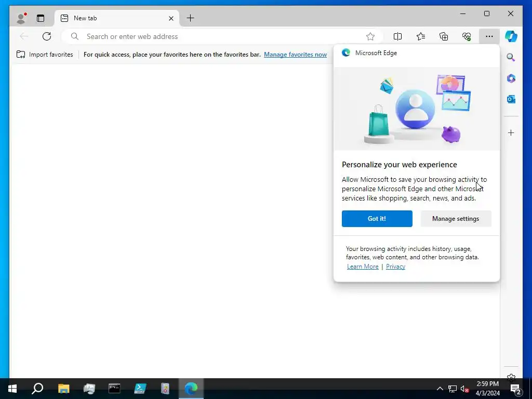Click Import favorites

point(45,54)
